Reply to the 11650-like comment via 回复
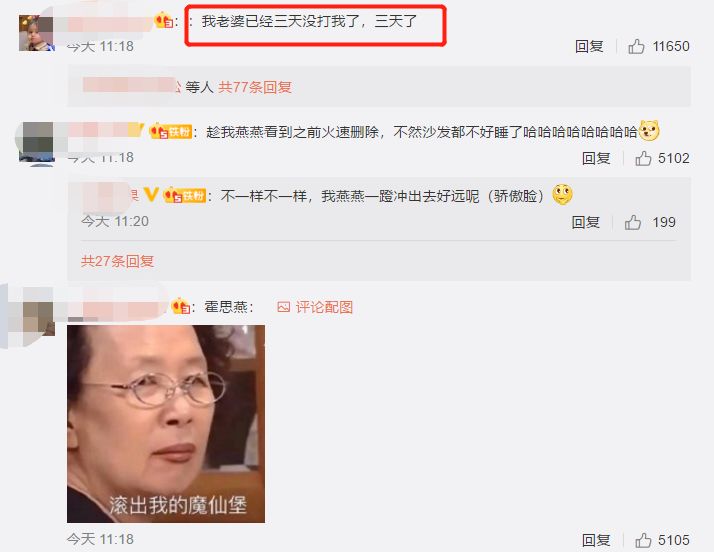 tap(589, 46)
